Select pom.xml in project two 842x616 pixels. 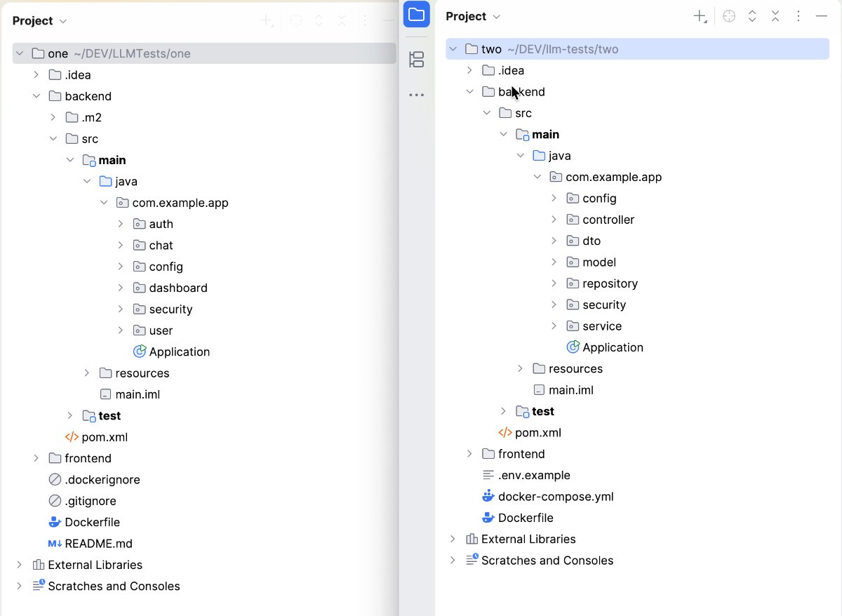tap(537, 433)
